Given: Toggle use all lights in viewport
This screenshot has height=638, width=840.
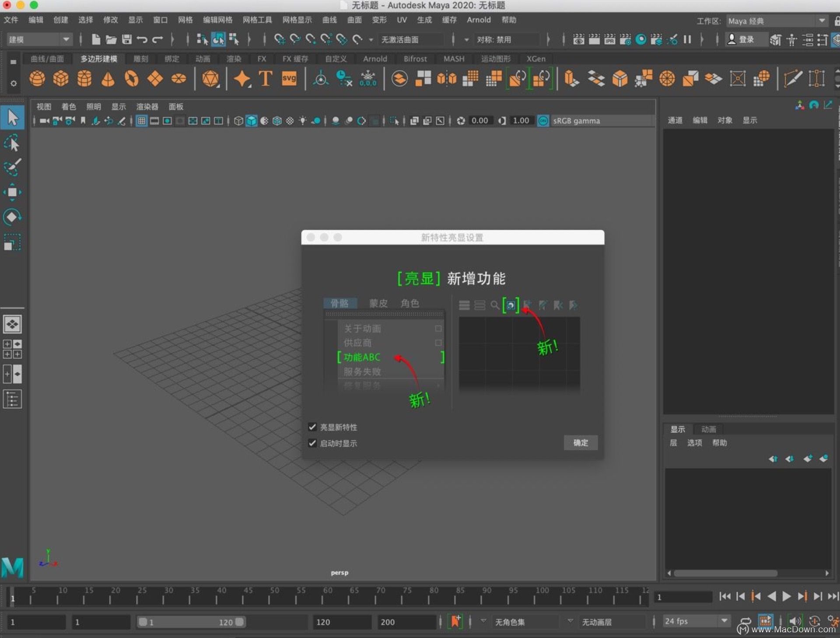Looking at the screenshot, I should (303, 121).
